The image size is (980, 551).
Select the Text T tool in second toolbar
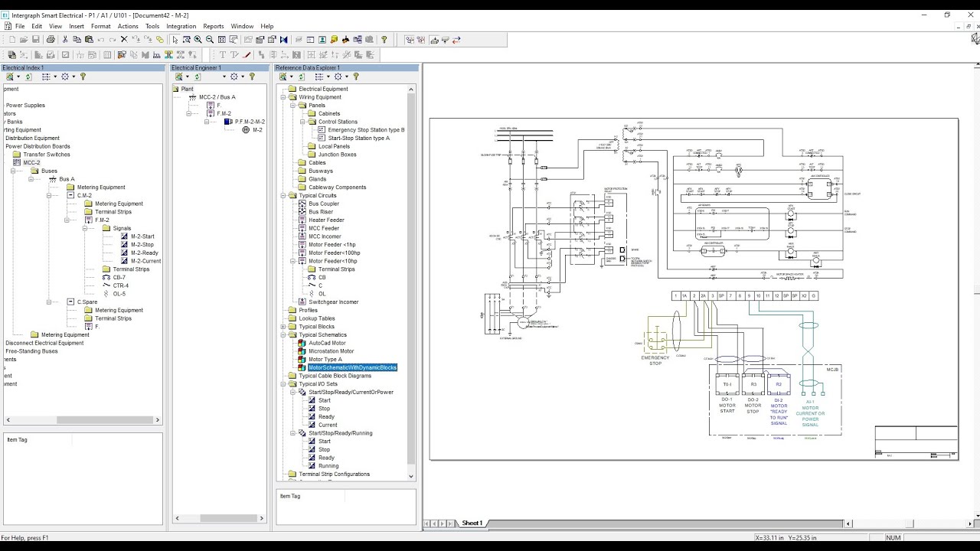point(222,54)
